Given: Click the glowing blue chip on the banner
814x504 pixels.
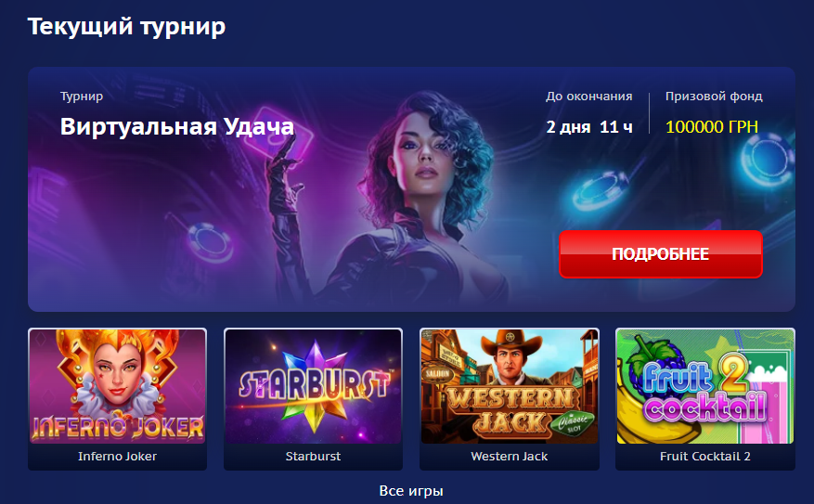Looking at the screenshot, I should [x=601, y=190].
